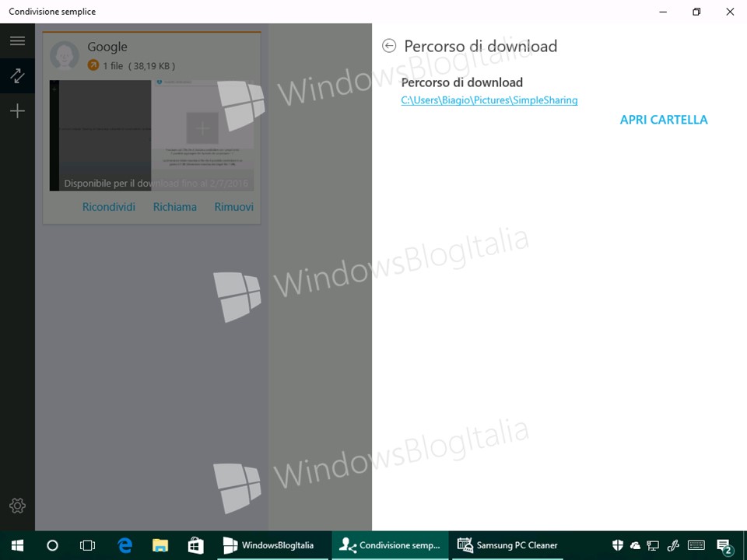Open the touch keyboard tray icon
This screenshot has height=560, width=747.
click(696, 545)
